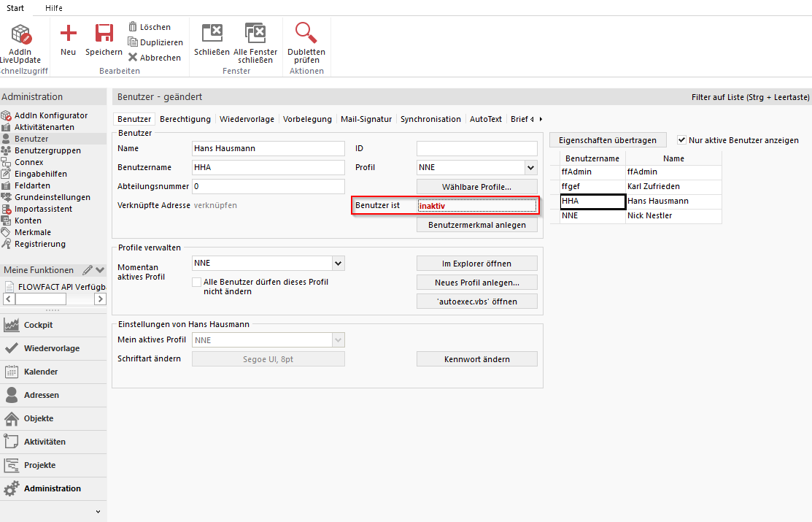Viewport: 812px width, 522px height.
Task: Toggle Nur aktive Benutzer anzeigen checkbox
Action: (x=682, y=139)
